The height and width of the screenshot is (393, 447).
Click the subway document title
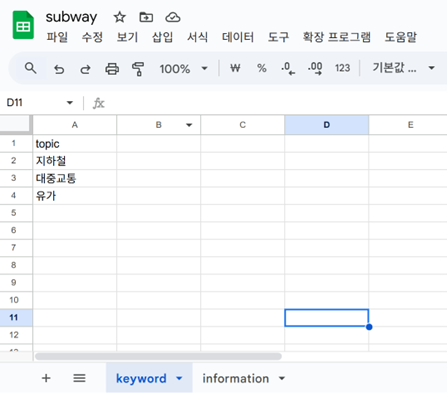(x=71, y=17)
